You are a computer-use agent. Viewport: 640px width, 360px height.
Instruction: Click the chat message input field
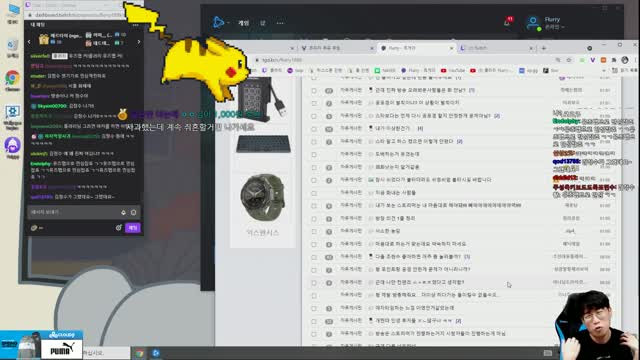(x=73, y=212)
